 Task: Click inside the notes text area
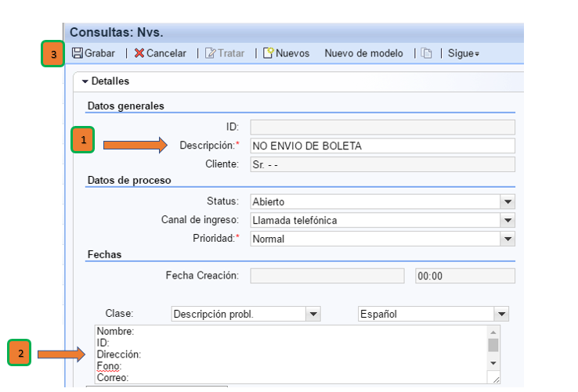(291, 354)
